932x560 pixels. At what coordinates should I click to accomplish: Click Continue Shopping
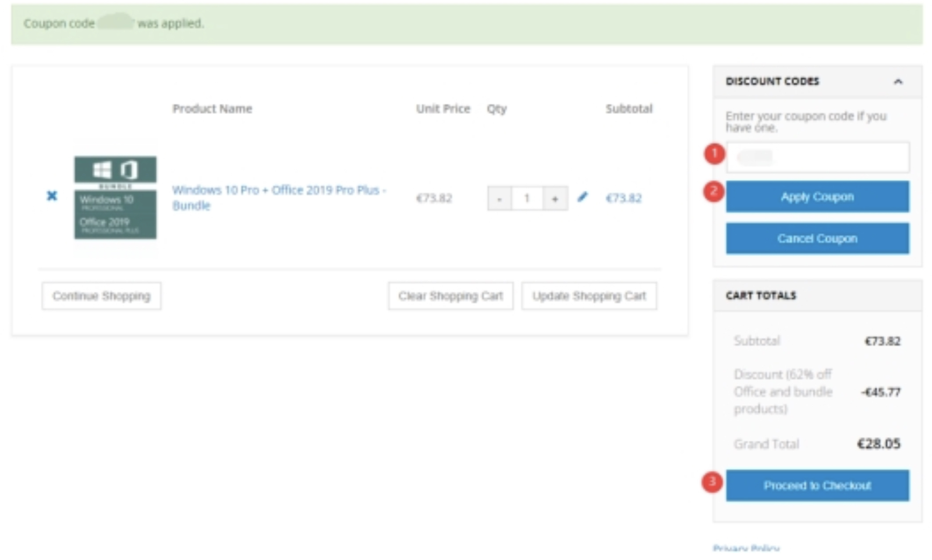[101, 296]
